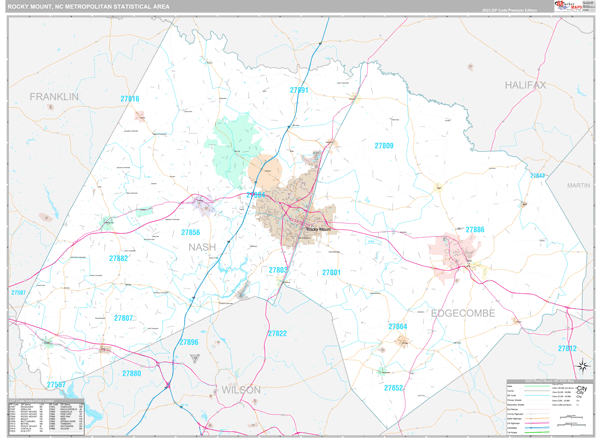Click the Rocky Mount city label
Image resolution: width=600 pixels, height=438 pixels.
click(317, 228)
